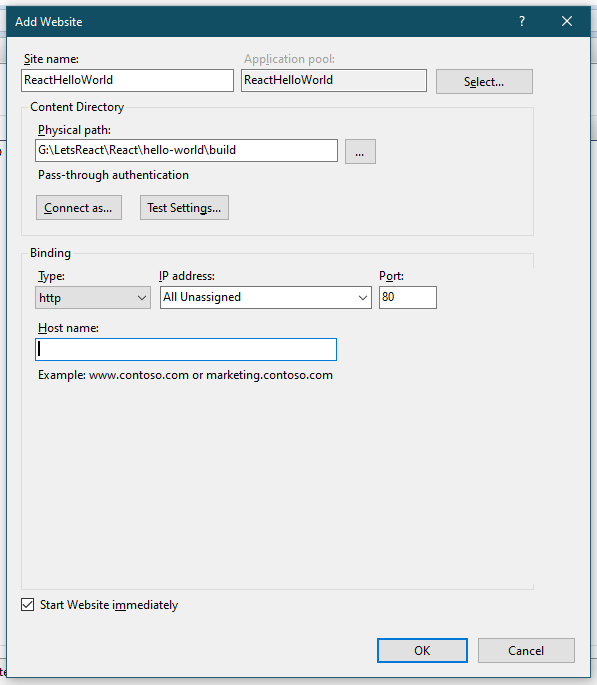The width and height of the screenshot is (597, 685).
Task: Click the Pass-through authentication text
Action: 113,175
